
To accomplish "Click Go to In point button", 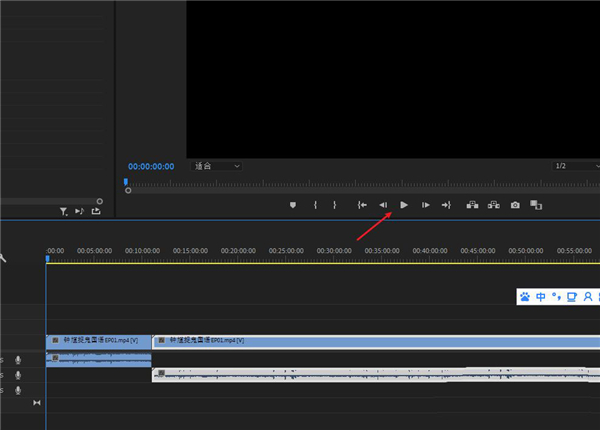I will pyautogui.click(x=362, y=205).
